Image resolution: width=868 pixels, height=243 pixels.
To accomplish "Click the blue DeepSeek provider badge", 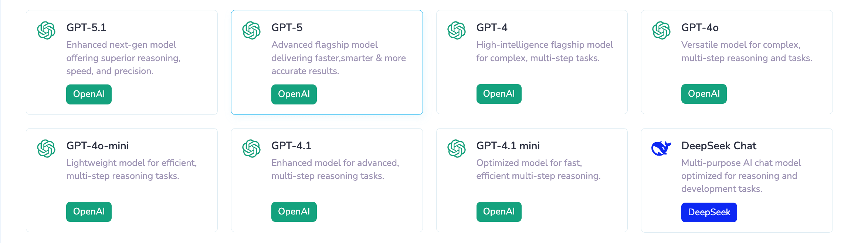I will (x=709, y=212).
